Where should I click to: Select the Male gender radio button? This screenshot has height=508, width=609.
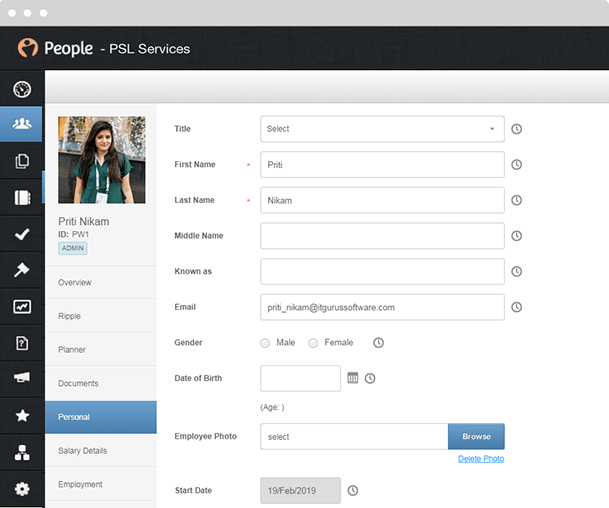(x=265, y=343)
